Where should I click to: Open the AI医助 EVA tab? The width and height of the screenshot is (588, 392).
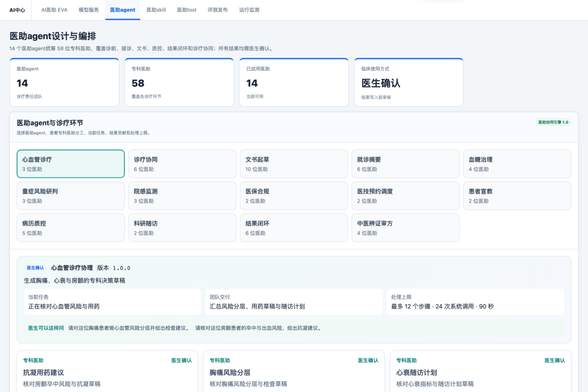tap(54, 10)
